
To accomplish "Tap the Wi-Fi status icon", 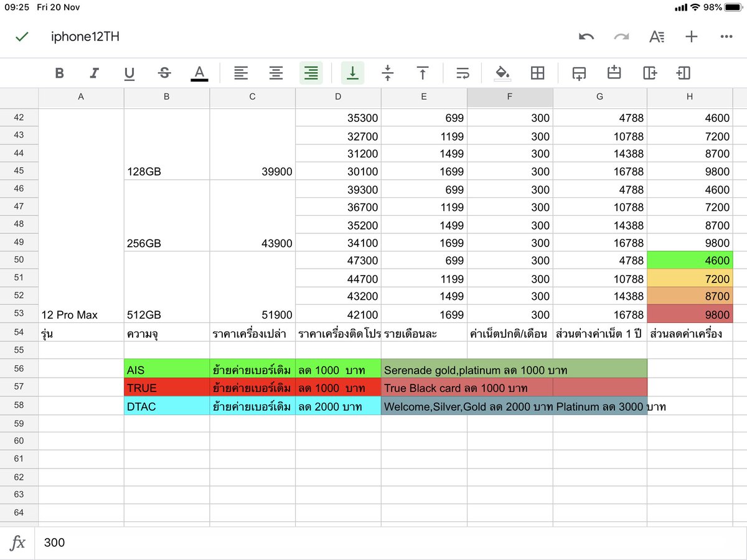I will tap(695, 7).
